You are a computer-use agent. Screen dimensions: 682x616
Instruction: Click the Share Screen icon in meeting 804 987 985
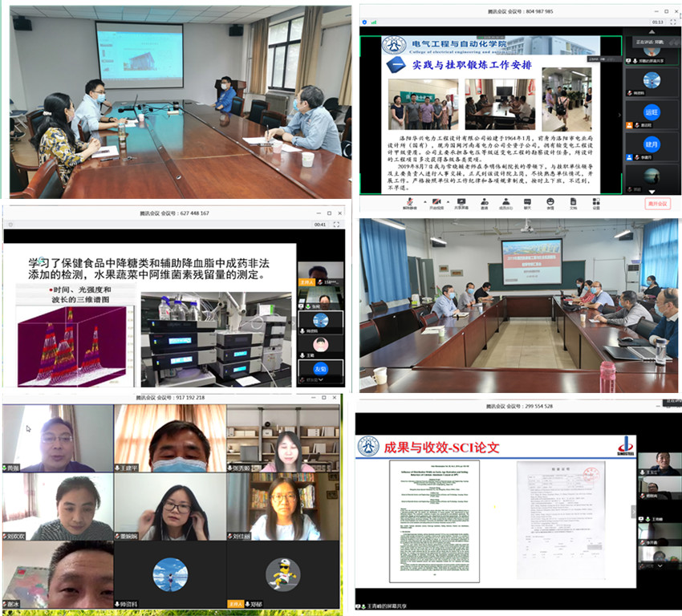[463, 201]
